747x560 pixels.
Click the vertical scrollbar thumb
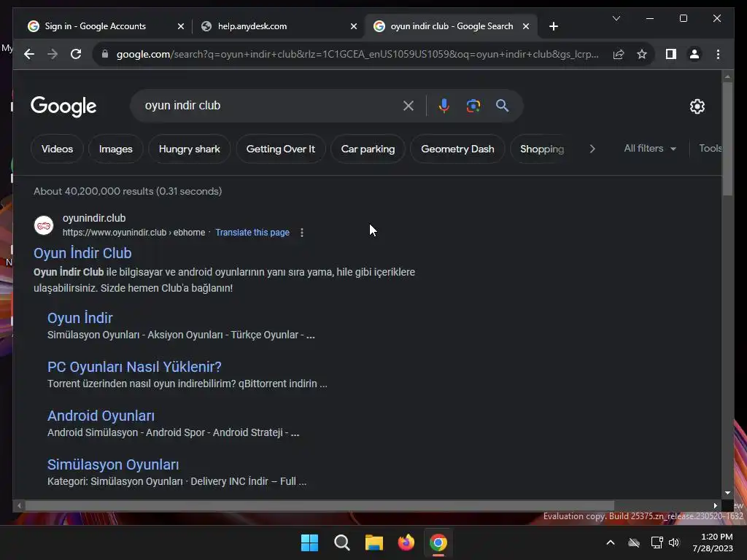pyautogui.click(x=727, y=139)
